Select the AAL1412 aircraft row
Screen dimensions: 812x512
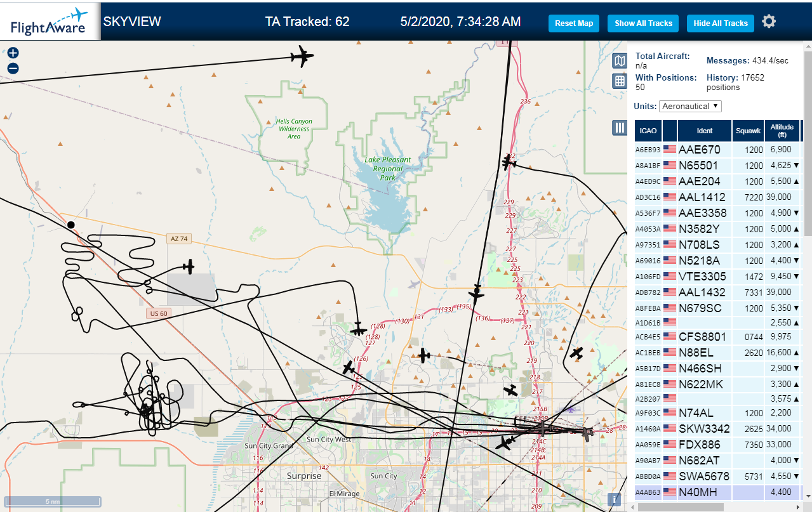coord(717,197)
